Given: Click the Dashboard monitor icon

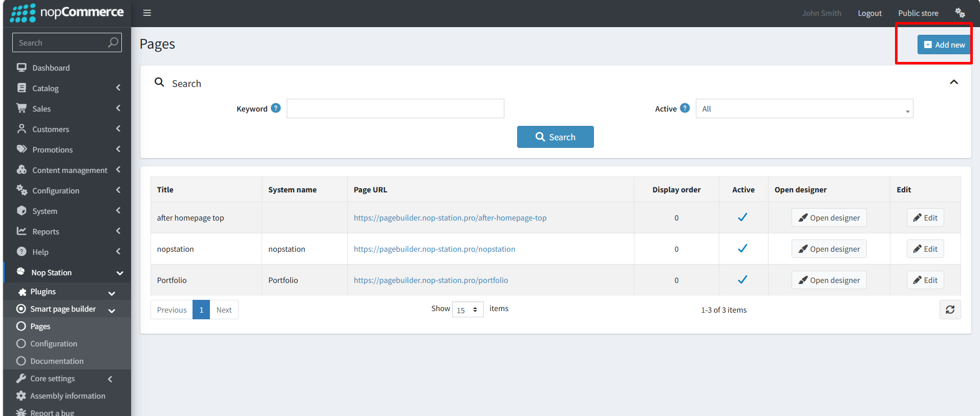Looking at the screenshot, I should (x=22, y=68).
